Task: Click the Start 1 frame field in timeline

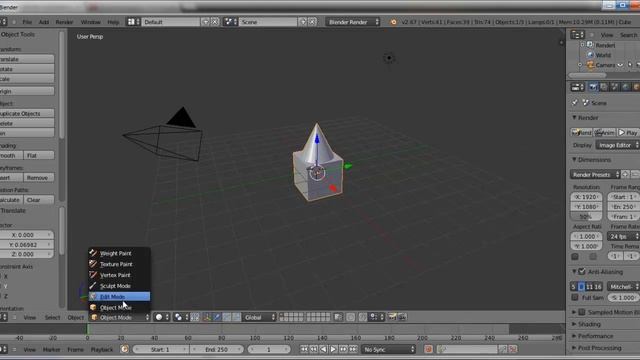Action: tap(160, 349)
